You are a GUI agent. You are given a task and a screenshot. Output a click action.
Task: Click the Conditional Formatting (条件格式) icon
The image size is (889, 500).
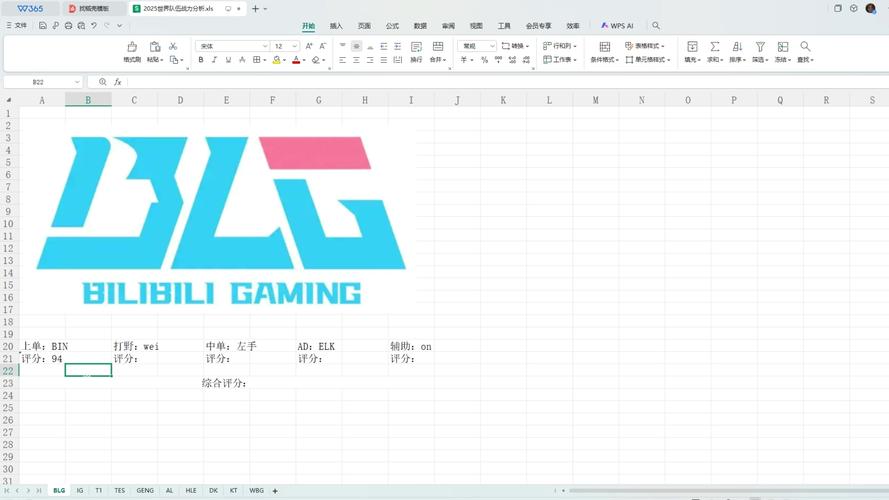[604, 46]
